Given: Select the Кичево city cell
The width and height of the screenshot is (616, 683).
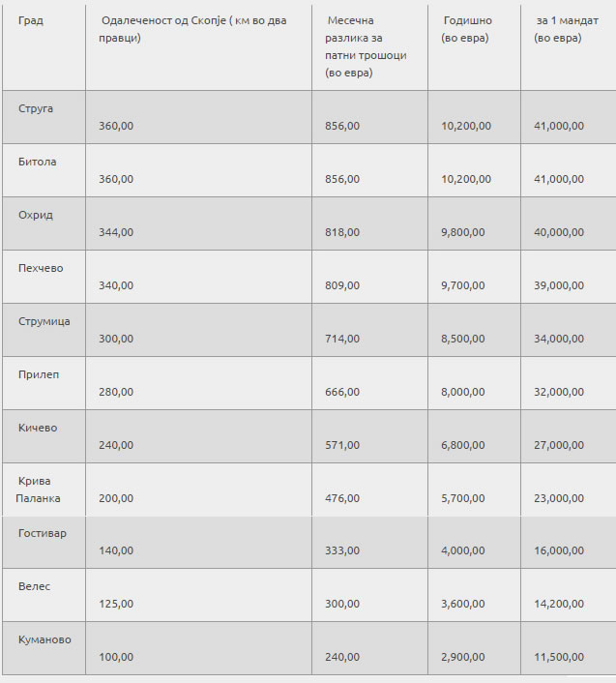Looking at the screenshot, I should tap(38, 428).
